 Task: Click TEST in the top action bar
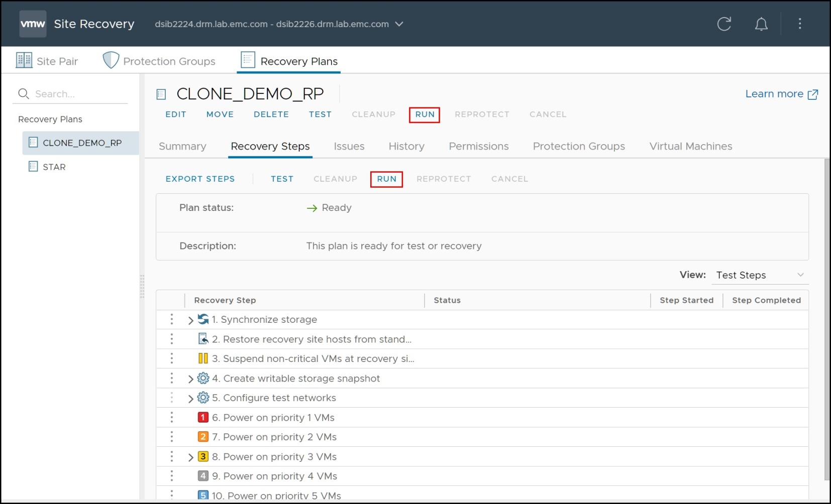(320, 114)
